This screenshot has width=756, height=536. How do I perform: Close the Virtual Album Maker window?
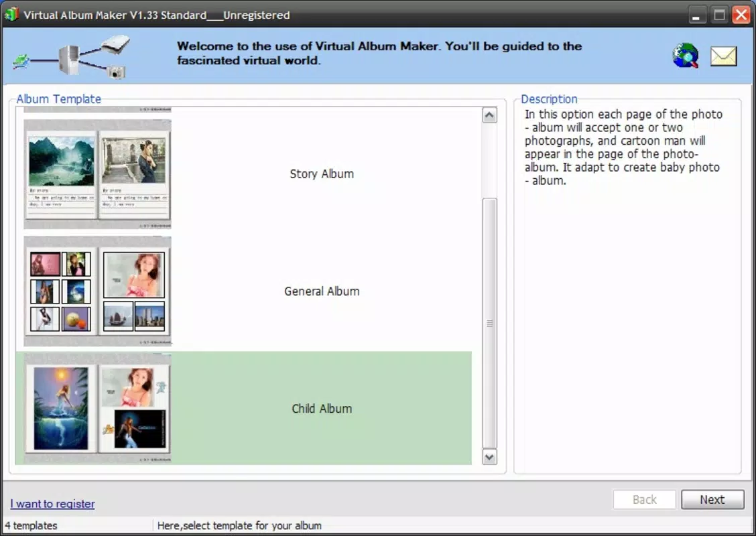click(741, 15)
